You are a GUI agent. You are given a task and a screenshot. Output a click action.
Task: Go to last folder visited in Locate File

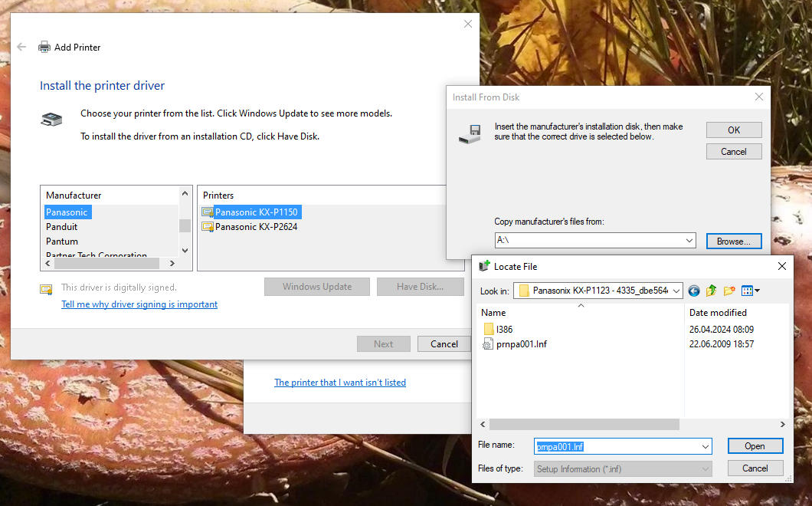(694, 291)
